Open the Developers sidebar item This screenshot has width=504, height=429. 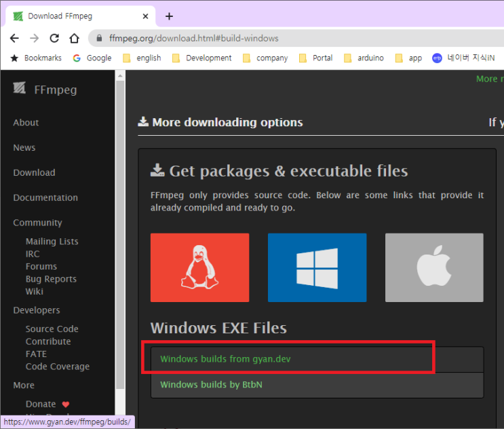[37, 310]
